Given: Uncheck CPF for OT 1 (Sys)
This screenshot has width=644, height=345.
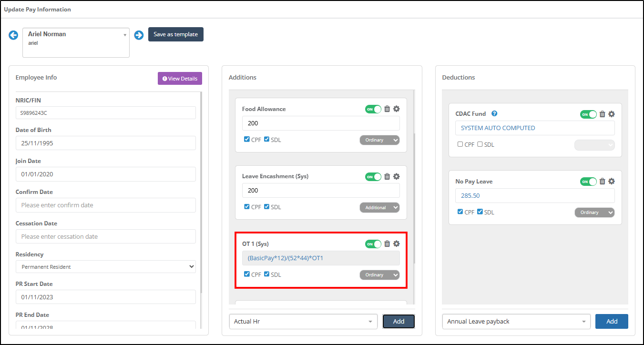Looking at the screenshot, I should pos(246,274).
